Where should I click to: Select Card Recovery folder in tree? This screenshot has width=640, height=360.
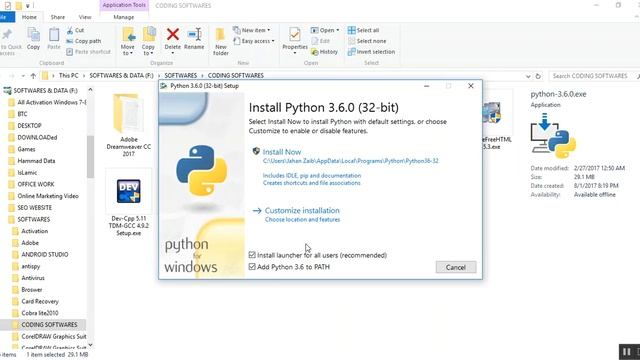[40, 302]
